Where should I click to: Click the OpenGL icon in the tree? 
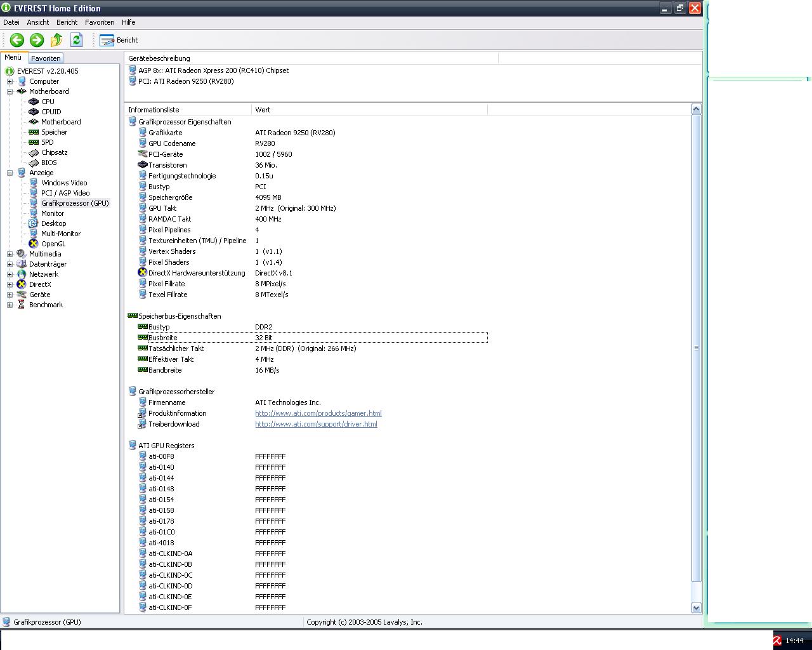point(34,244)
